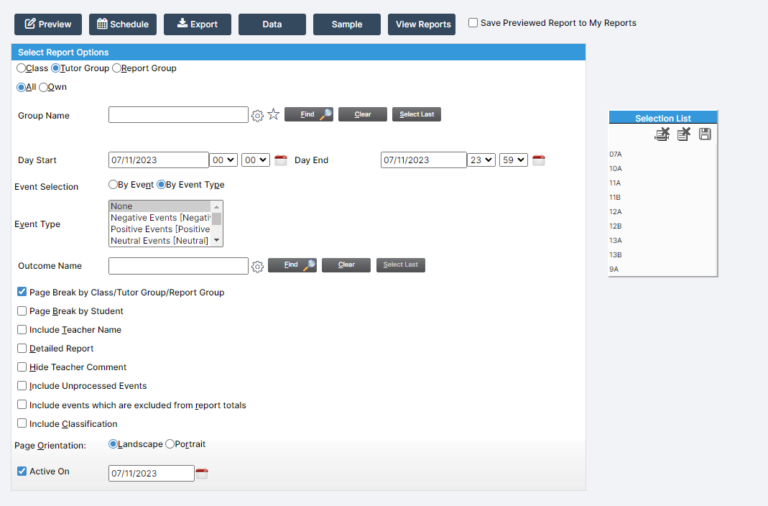Click the enabled Select Last for Group Name

tap(416, 114)
